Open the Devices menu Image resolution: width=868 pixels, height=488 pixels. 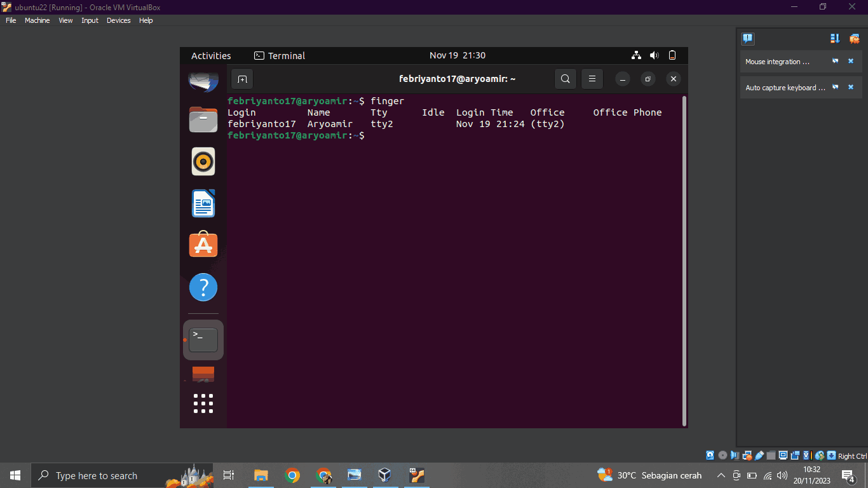pyautogui.click(x=118, y=20)
